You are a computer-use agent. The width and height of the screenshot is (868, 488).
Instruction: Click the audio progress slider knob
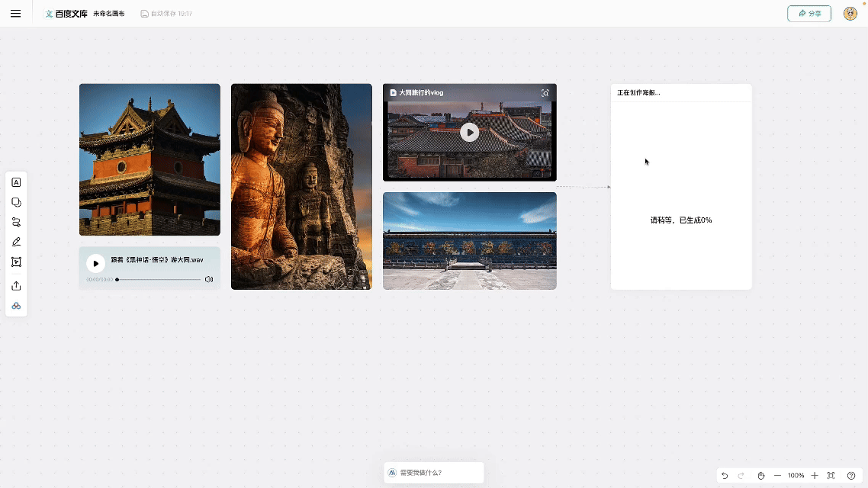point(117,279)
